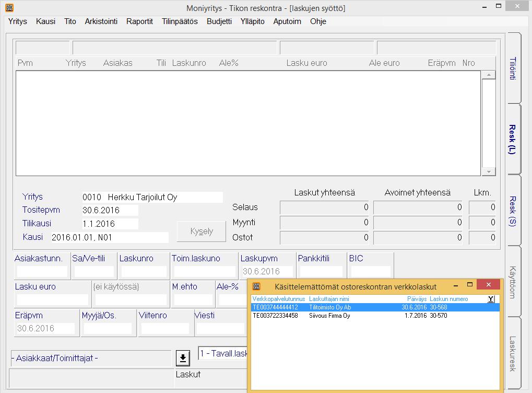Click the invoice list scroll up arrow
The width and height of the screenshot is (532, 393).
pyautogui.click(x=489, y=75)
